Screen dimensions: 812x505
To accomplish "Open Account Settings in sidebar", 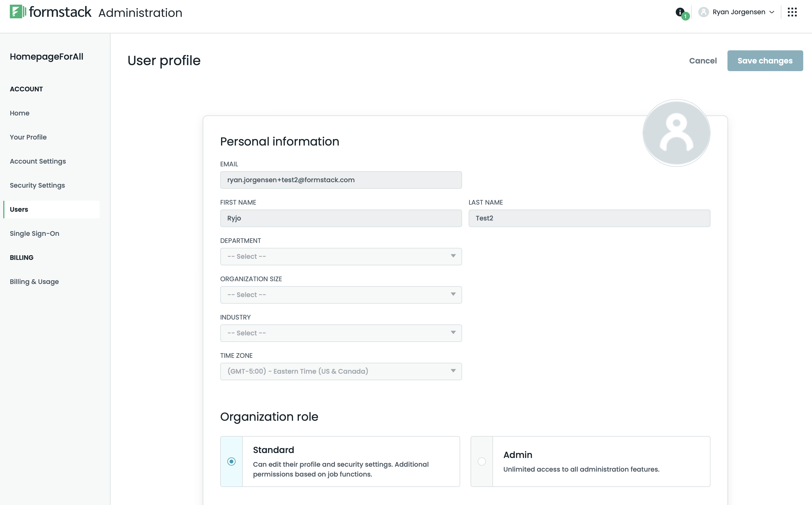I will point(38,161).
